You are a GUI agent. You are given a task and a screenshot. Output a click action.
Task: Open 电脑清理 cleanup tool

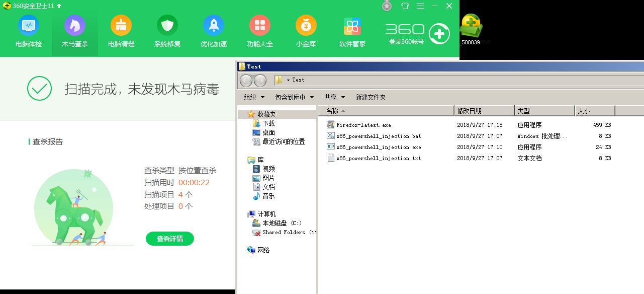coord(121,32)
